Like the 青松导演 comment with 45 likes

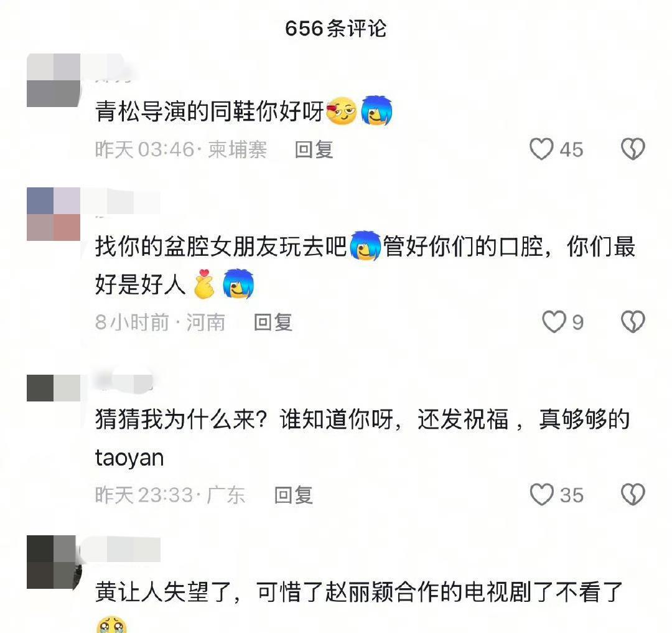[541, 149]
